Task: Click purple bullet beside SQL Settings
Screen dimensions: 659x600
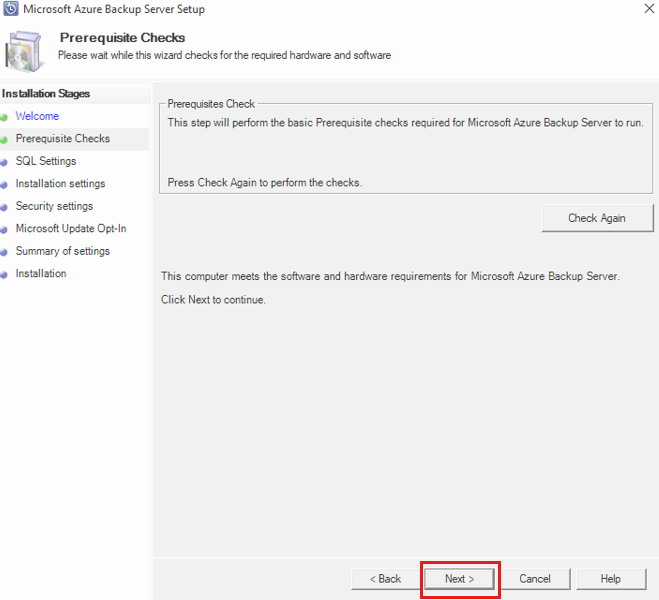Action: coord(4,163)
